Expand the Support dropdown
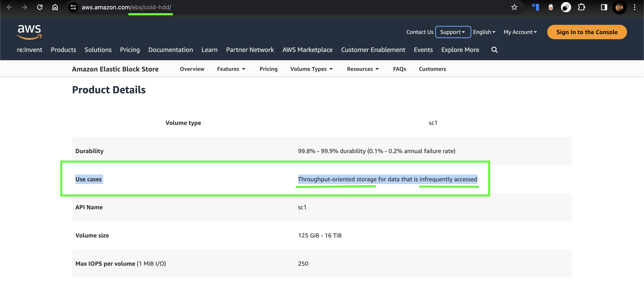The width and height of the screenshot is (644, 285). (x=453, y=32)
